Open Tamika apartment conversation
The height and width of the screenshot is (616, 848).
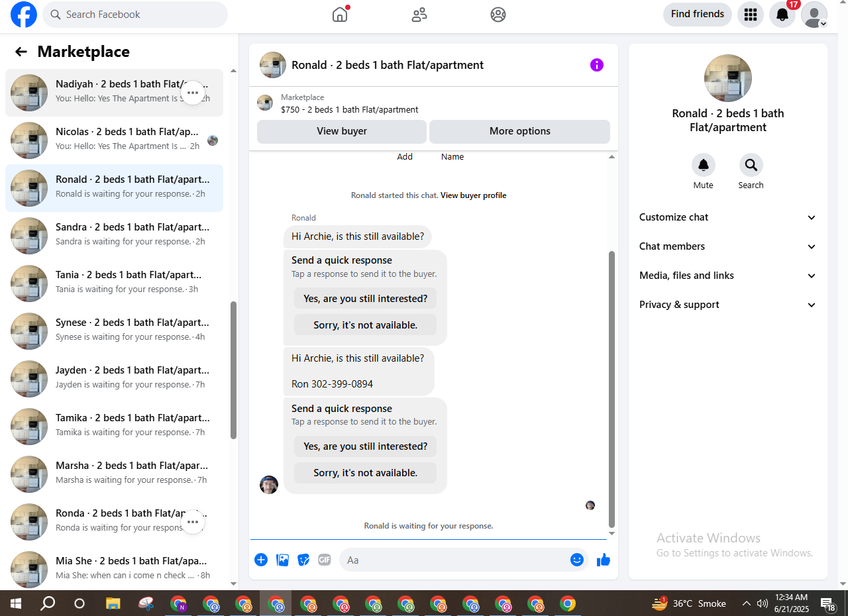(114, 427)
